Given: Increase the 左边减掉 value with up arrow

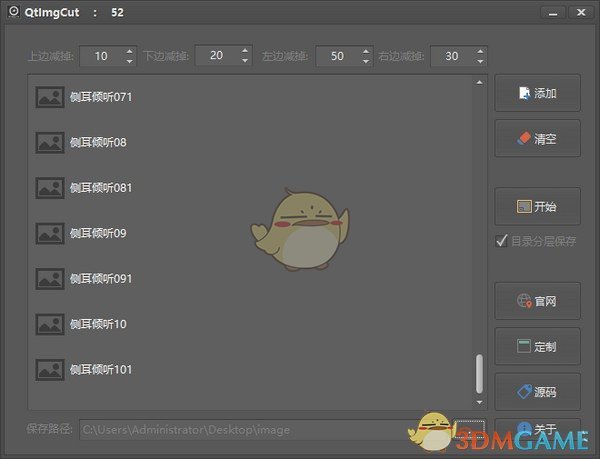Looking at the screenshot, I should click(366, 51).
